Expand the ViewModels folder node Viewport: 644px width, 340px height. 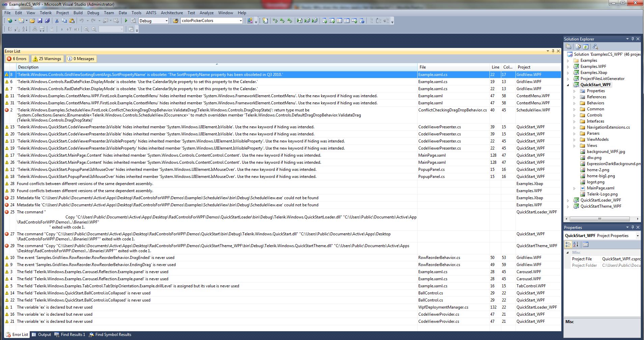pyautogui.click(x=575, y=139)
